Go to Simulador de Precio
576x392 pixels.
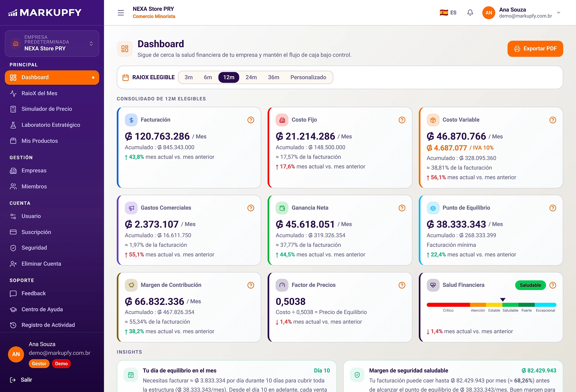pyautogui.click(x=52, y=109)
